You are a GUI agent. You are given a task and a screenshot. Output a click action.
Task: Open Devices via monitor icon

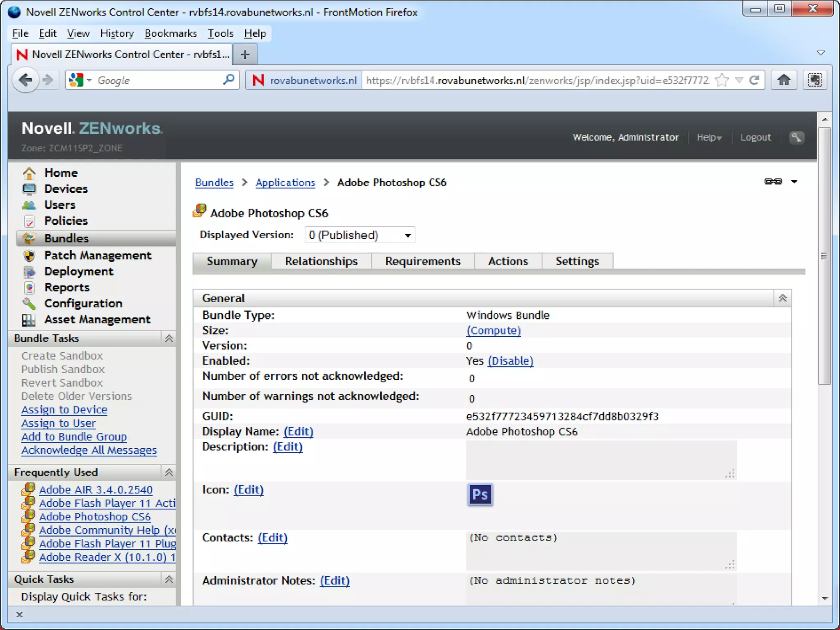coord(29,189)
